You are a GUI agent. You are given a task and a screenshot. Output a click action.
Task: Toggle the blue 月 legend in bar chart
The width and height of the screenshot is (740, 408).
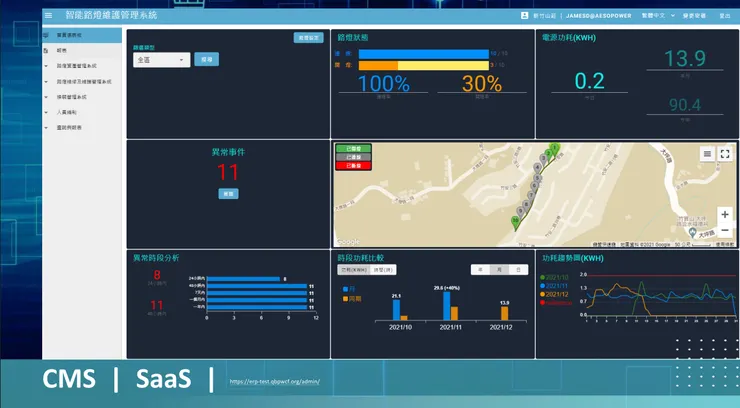[x=349, y=289]
